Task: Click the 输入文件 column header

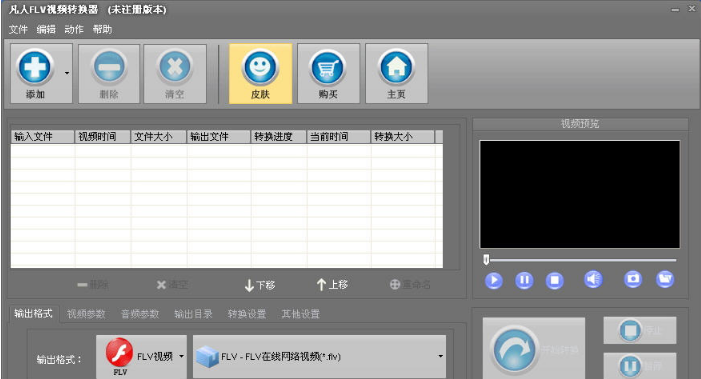Action: coord(42,137)
